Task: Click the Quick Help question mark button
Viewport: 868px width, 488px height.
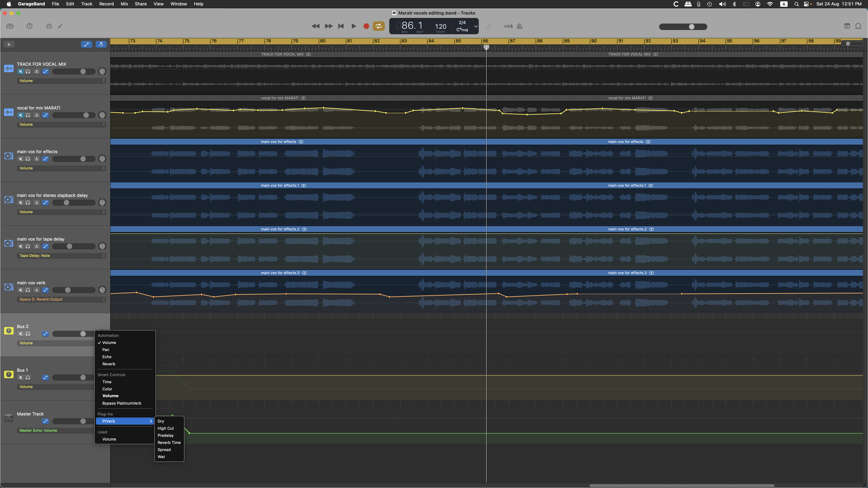Action: click(30, 26)
